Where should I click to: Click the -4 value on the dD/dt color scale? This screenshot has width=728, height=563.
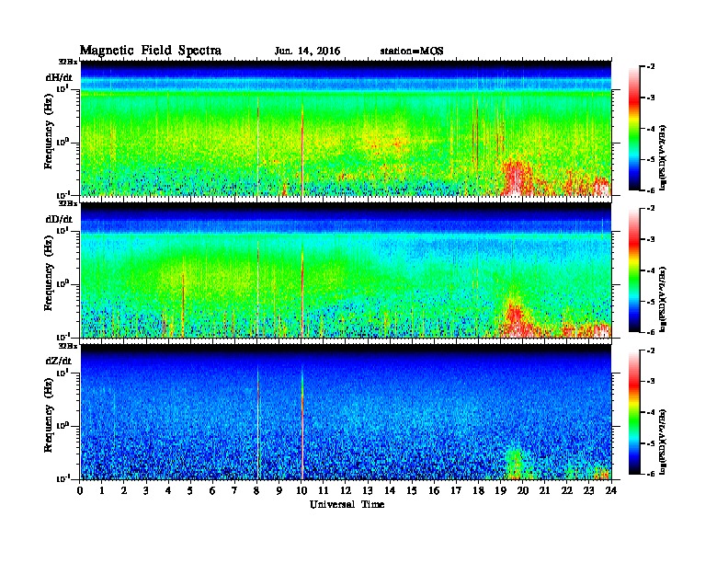point(651,270)
